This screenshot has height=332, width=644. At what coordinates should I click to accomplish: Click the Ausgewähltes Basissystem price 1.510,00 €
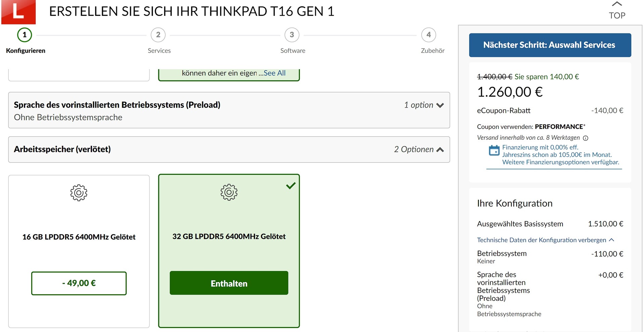pos(606,224)
